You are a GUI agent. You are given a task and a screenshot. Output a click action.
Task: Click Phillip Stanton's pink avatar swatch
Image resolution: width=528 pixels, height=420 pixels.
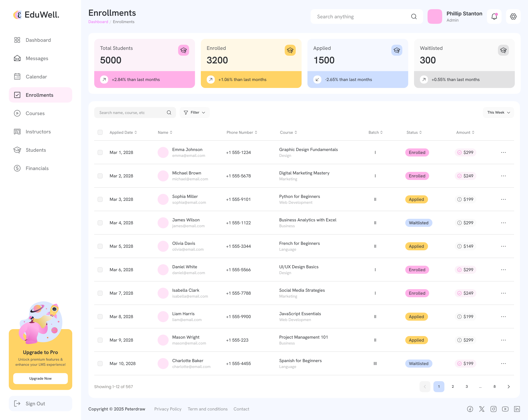pos(434,17)
